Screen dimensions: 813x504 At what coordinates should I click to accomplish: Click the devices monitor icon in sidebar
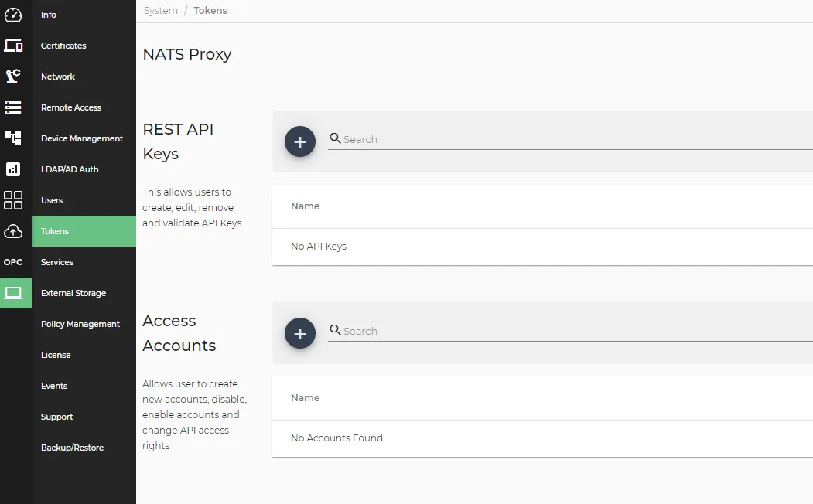13,46
